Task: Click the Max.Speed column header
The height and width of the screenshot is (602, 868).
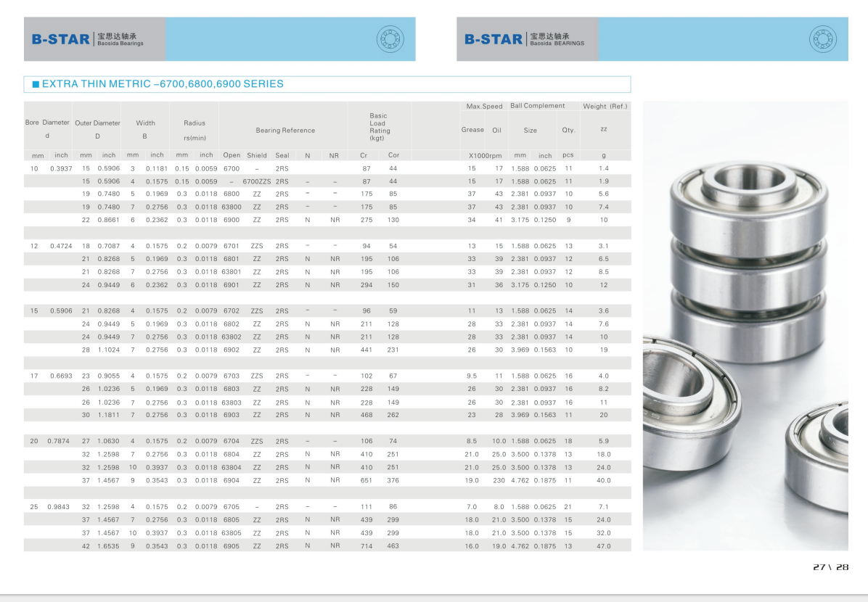Action: tap(484, 106)
